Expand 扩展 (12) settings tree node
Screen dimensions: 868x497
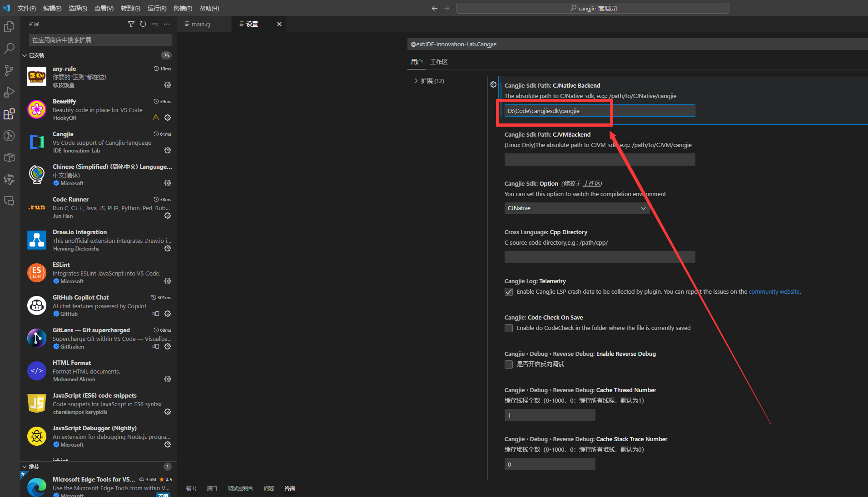pyautogui.click(x=429, y=81)
